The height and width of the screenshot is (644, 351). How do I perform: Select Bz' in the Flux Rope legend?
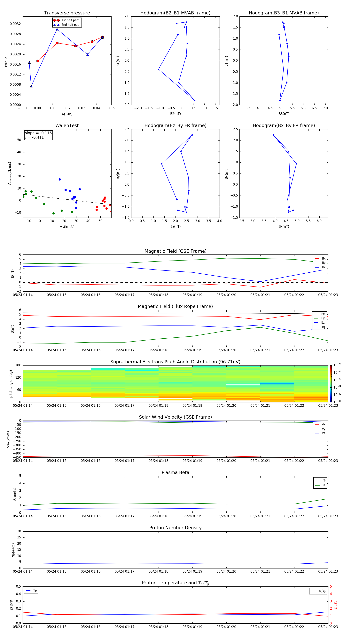pyautogui.click(x=320, y=323)
